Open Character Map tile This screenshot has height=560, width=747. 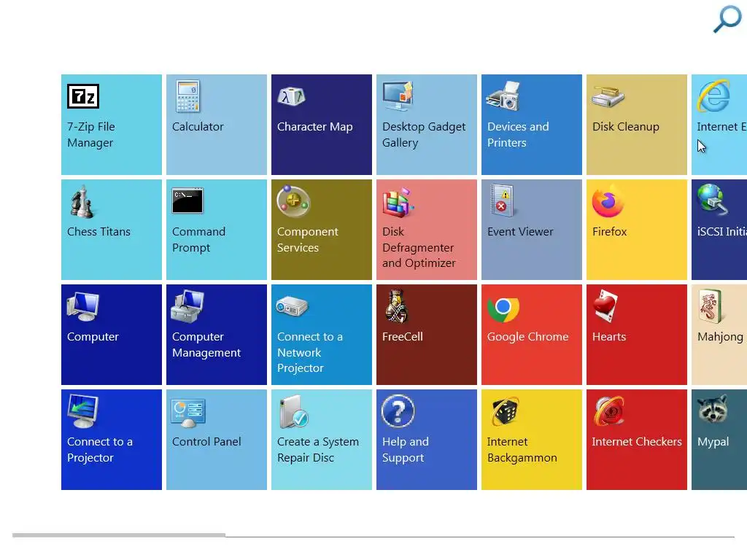click(x=322, y=125)
